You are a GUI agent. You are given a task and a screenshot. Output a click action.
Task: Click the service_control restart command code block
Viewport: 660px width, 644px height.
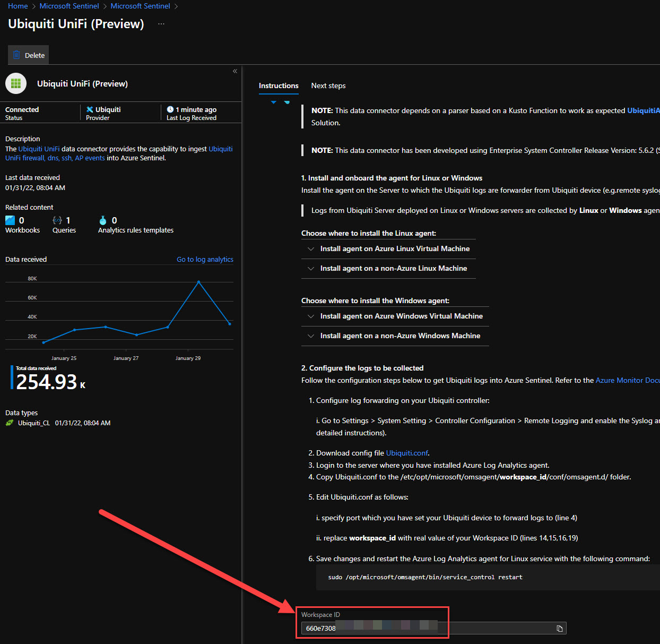tap(488, 577)
